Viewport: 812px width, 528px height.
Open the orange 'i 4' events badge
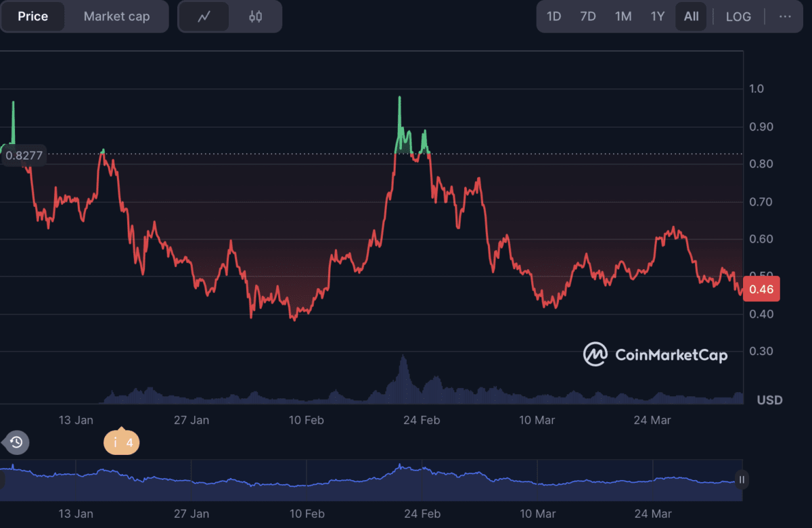tap(121, 443)
